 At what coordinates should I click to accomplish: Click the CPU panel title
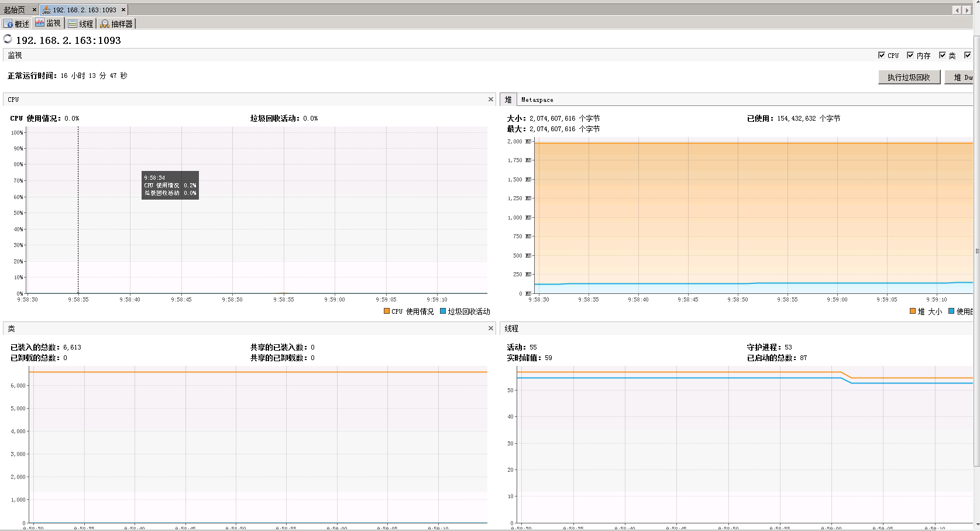pos(13,100)
